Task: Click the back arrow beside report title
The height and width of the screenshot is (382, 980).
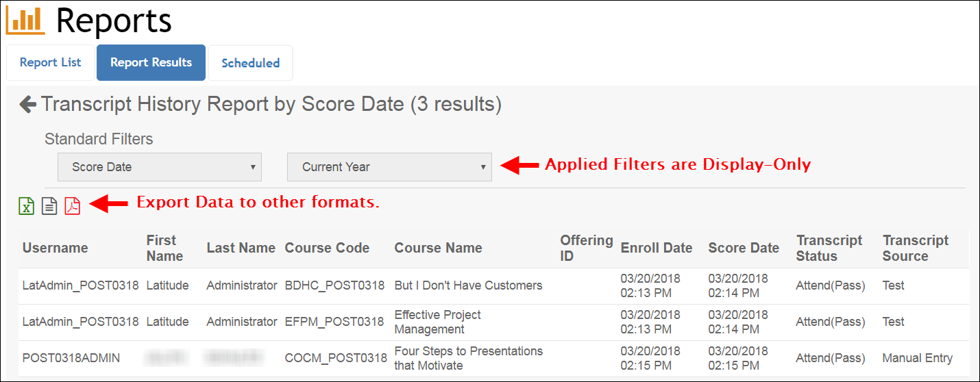Action: tap(28, 104)
